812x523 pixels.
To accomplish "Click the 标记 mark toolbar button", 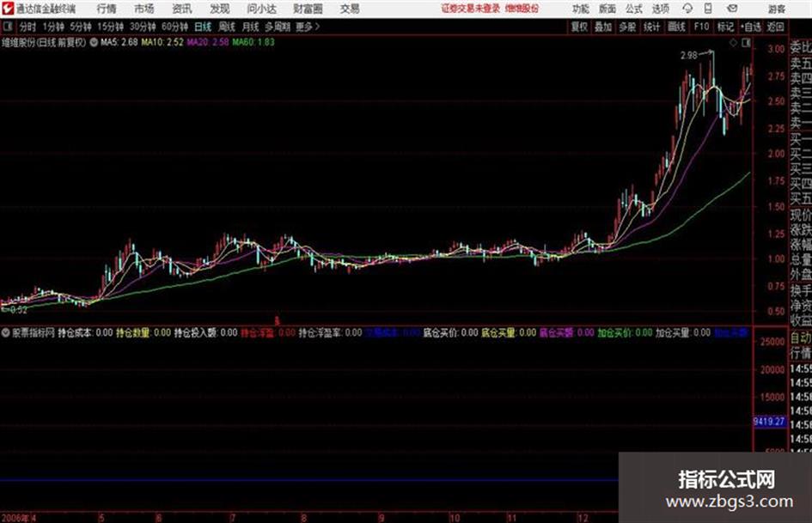I will [725, 27].
